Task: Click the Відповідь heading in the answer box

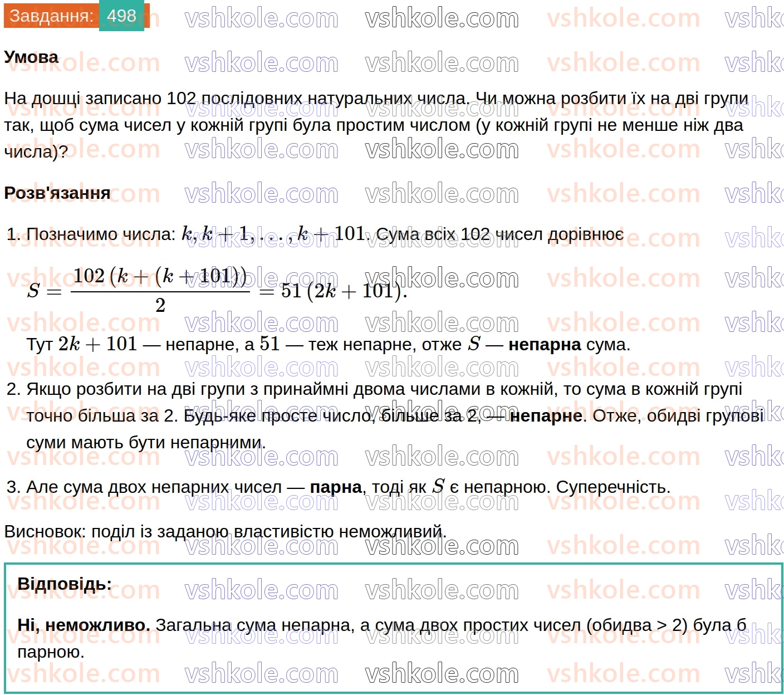Action: point(66,583)
